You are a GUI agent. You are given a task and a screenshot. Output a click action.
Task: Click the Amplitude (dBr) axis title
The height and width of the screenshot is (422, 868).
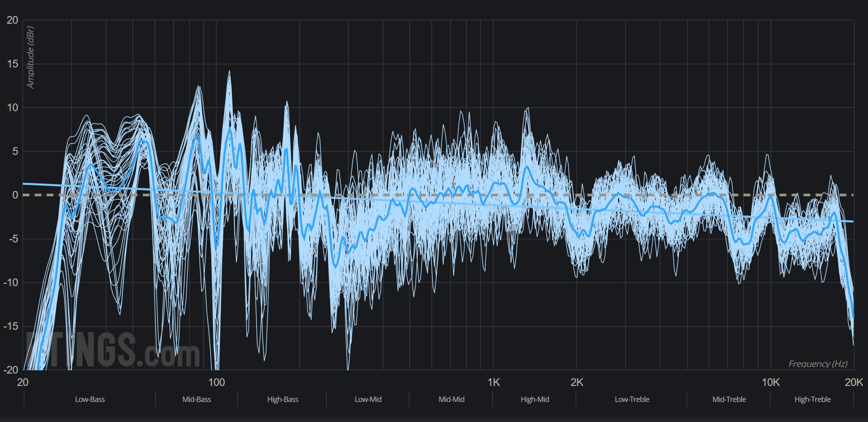pyautogui.click(x=31, y=58)
